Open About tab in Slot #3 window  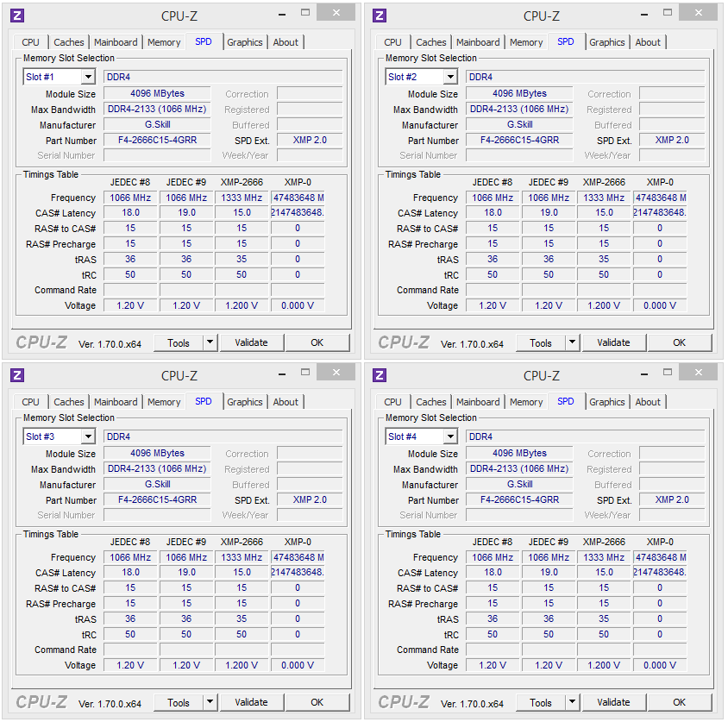(x=286, y=402)
